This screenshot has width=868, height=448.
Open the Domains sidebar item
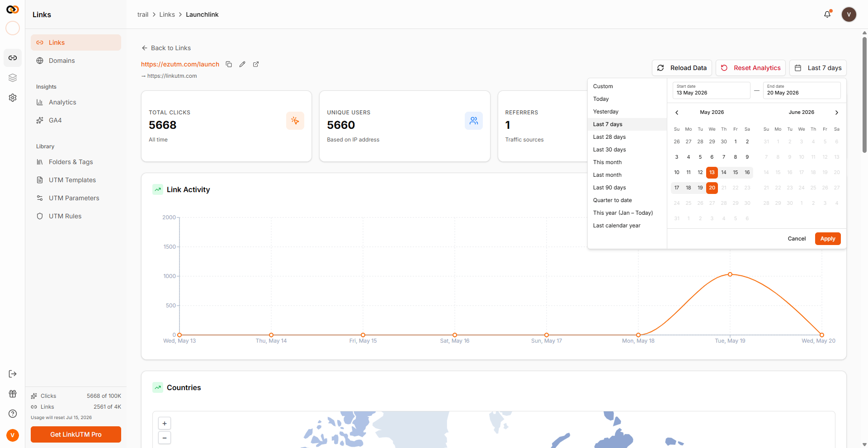coord(76,61)
